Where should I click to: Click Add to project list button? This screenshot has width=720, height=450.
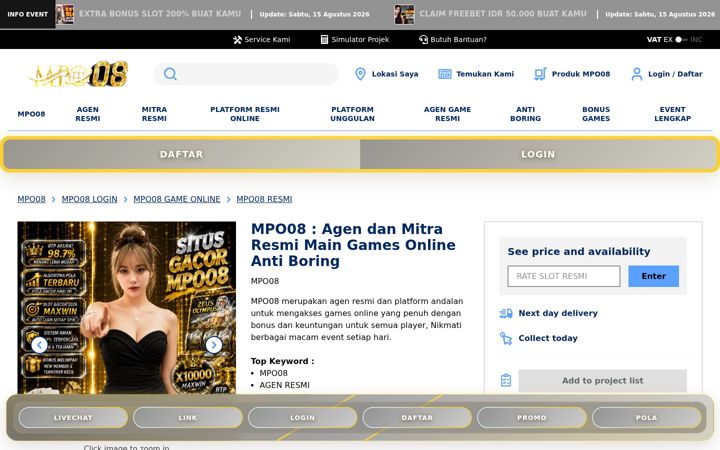coord(602,381)
